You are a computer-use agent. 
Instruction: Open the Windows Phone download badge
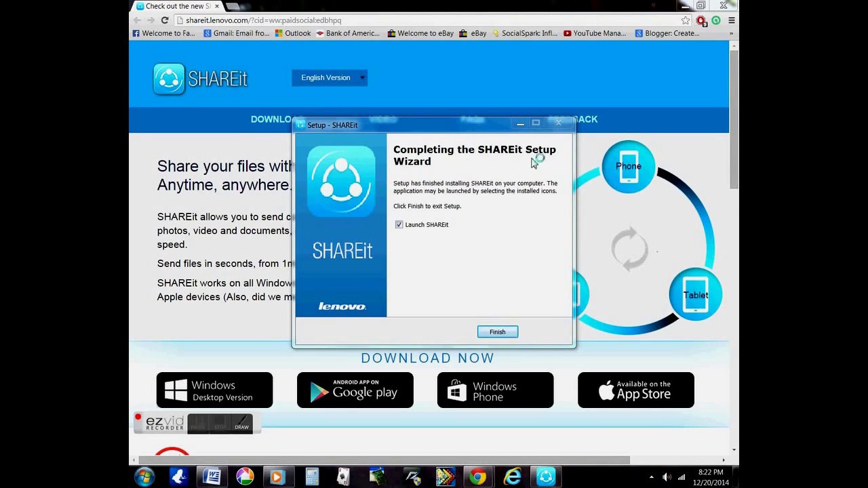pos(495,390)
